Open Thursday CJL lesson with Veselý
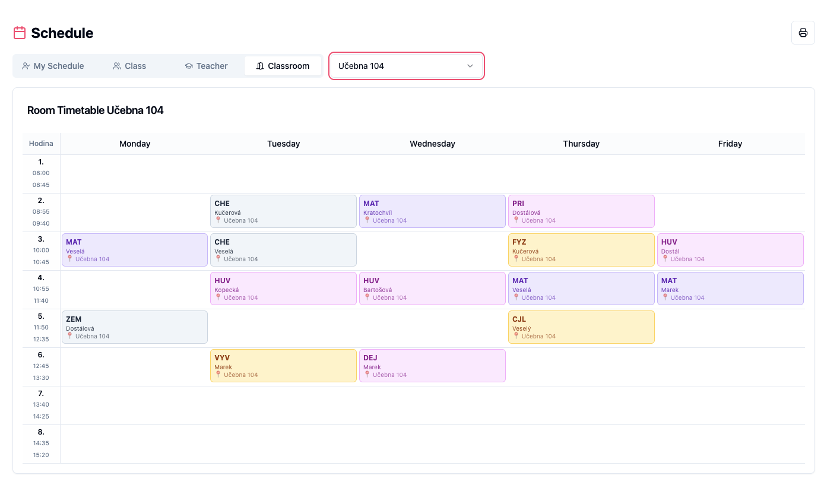The height and width of the screenshot is (504, 840). [x=581, y=327]
